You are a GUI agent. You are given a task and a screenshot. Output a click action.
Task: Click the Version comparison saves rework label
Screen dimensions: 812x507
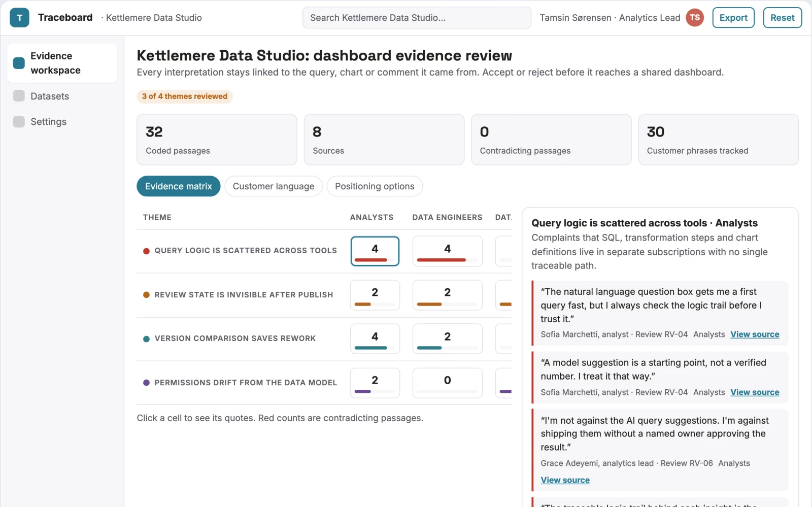click(x=235, y=339)
